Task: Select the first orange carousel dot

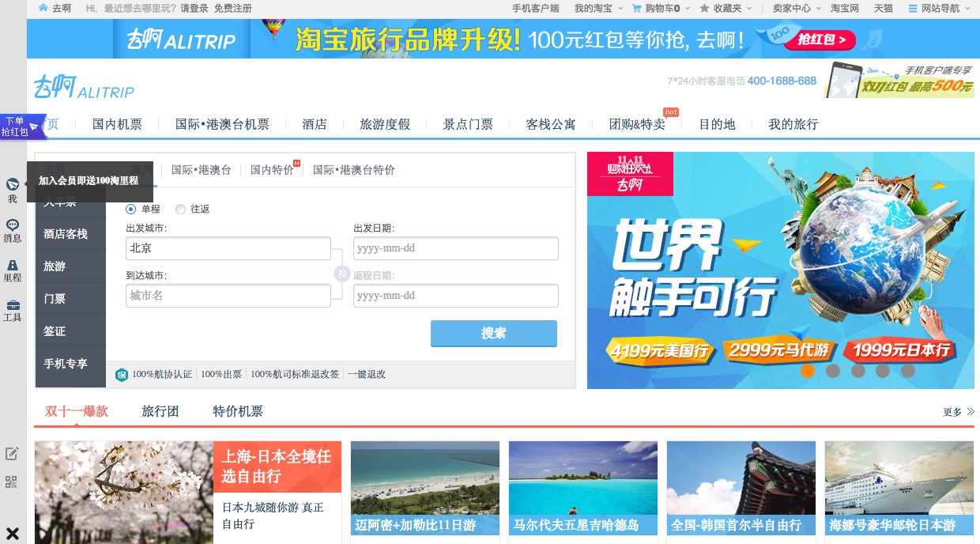Action: coord(808,370)
